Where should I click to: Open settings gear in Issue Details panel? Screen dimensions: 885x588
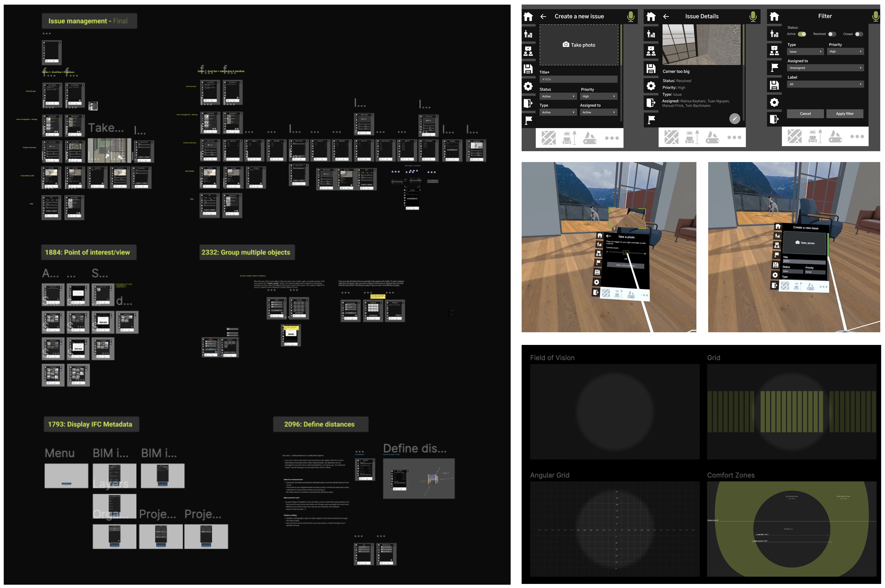point(651,86)
